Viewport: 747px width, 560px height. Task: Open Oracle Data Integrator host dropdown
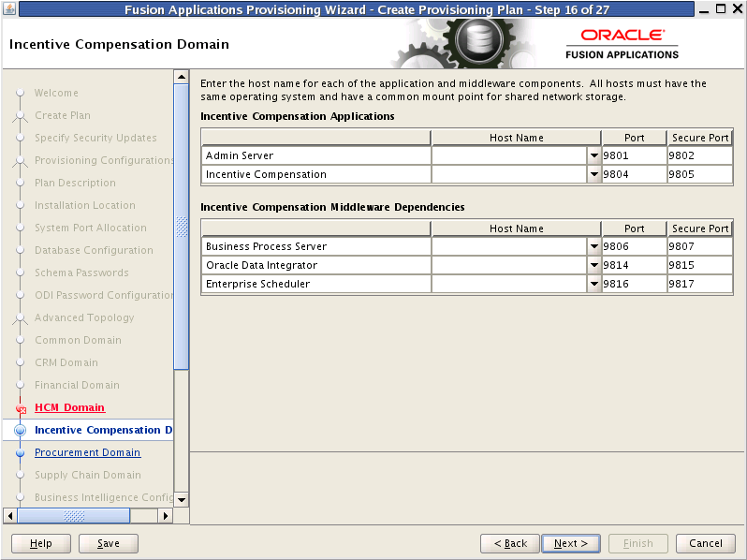tap(594, 265)
